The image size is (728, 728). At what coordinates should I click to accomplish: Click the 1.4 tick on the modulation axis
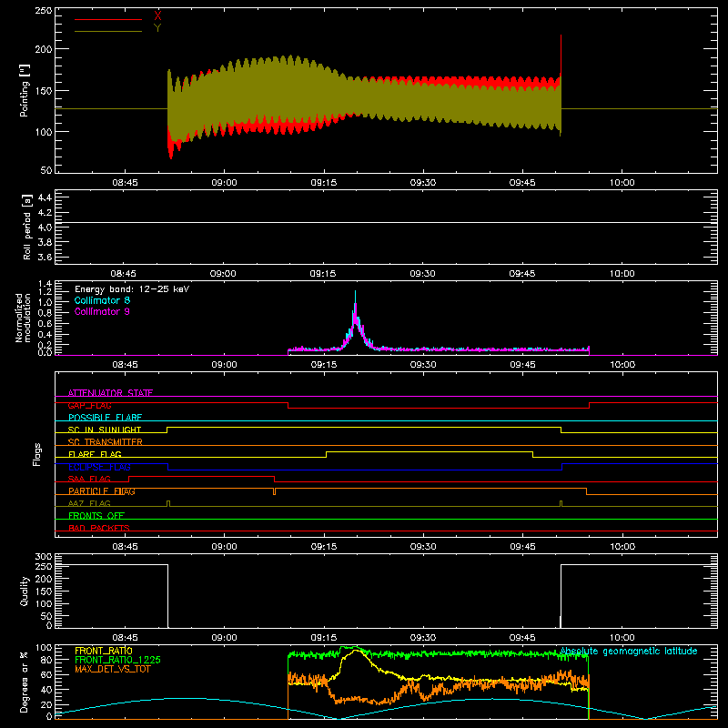[x=45, y=284]
